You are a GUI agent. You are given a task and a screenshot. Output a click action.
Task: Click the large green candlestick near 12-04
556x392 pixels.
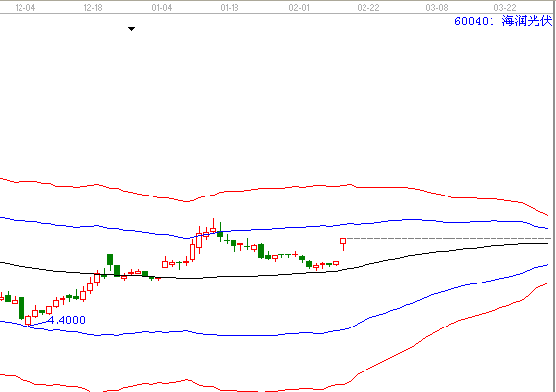pos(21,308)
